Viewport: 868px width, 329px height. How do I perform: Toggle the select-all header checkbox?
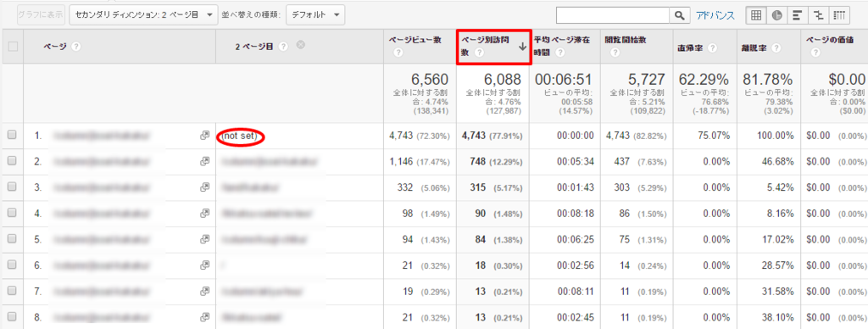point(12,47)
